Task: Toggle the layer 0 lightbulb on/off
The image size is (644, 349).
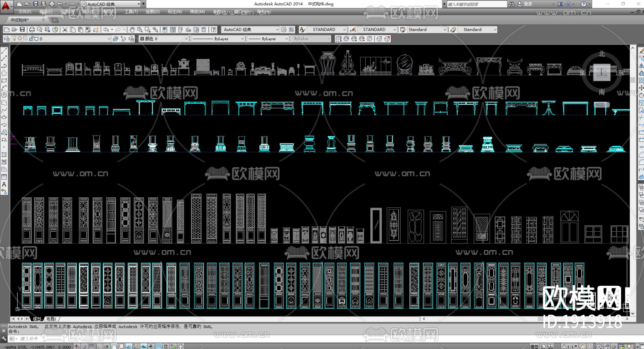Action: point(14,39)
